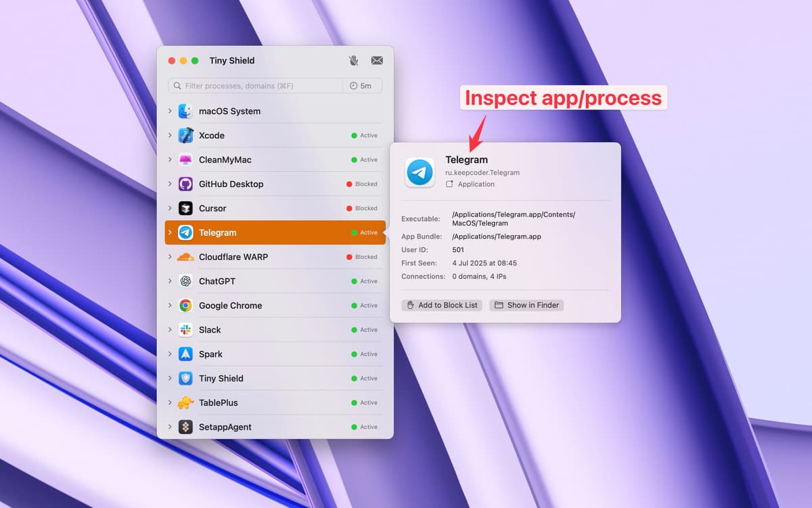Open the 5m time interval dropdown
The image size is (812, 508).
(362, 86)
